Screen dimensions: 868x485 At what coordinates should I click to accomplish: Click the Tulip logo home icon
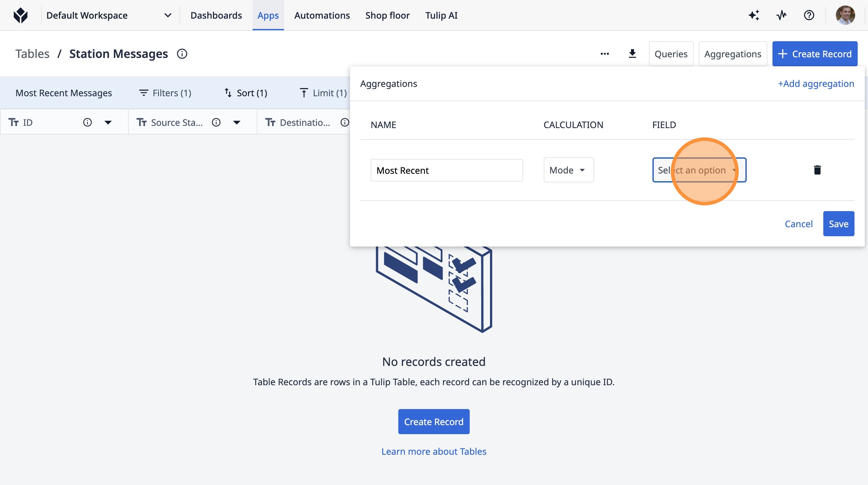(21, 15)
